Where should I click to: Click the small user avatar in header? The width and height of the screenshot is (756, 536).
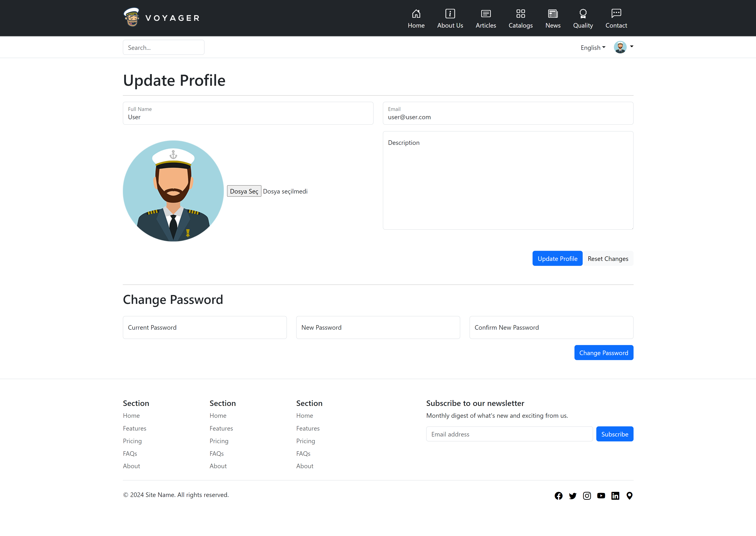pyautogui.click(x=620, y=47)
